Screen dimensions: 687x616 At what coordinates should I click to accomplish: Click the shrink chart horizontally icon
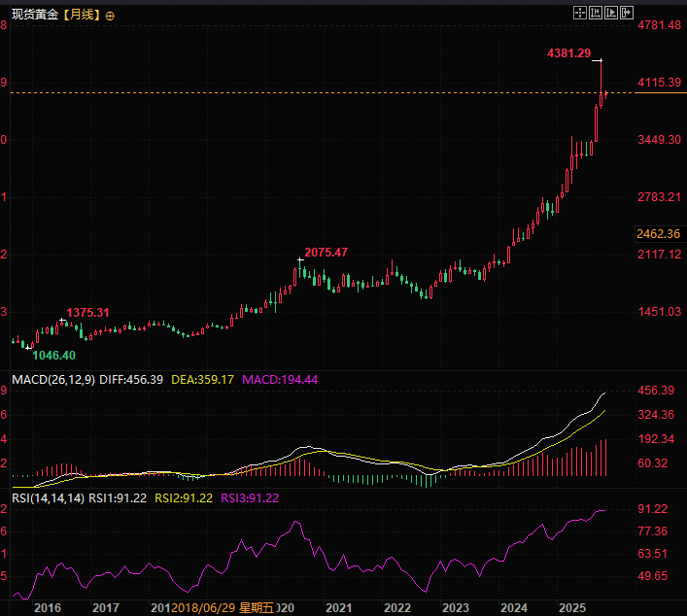[x=597, y=13]
